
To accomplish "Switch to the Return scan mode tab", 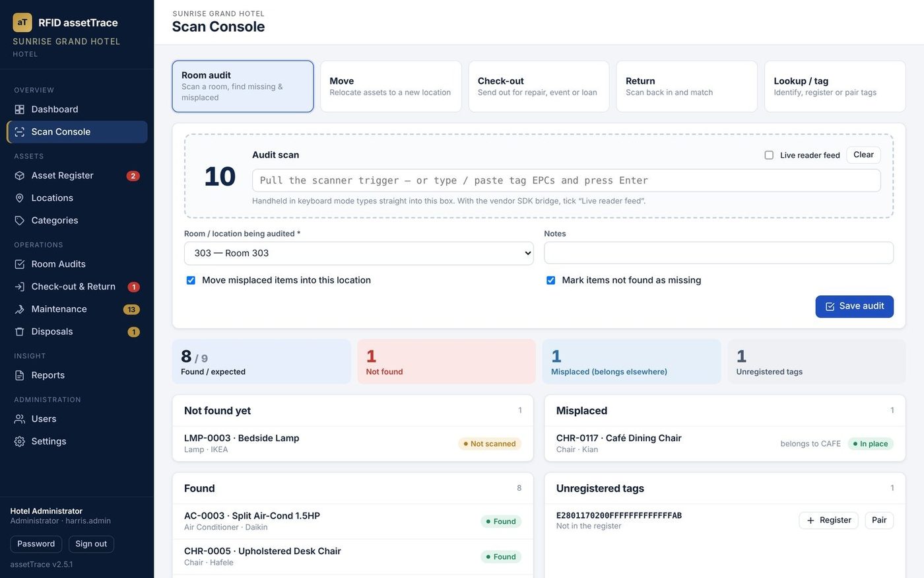I will coord(686,87).
